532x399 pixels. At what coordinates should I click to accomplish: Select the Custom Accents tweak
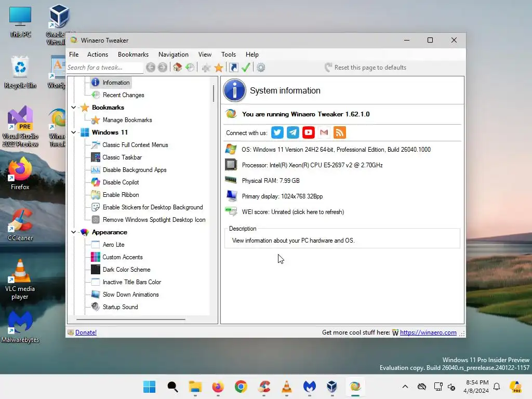(x=123, y=257)
